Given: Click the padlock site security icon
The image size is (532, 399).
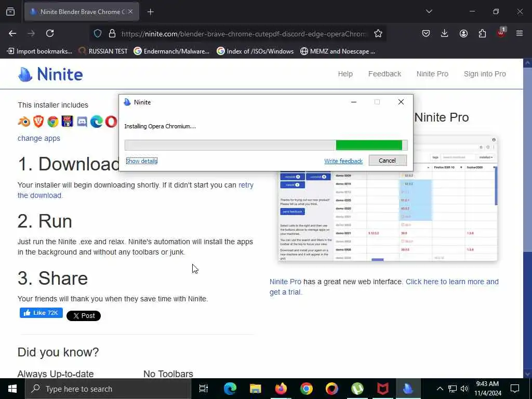Looking at the screenshot, I should 112,33.
